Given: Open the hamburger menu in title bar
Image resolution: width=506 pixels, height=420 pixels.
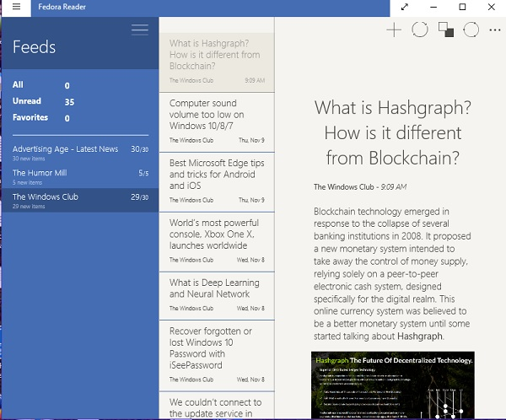Looking at the screenshot, I should coord(17,8).
